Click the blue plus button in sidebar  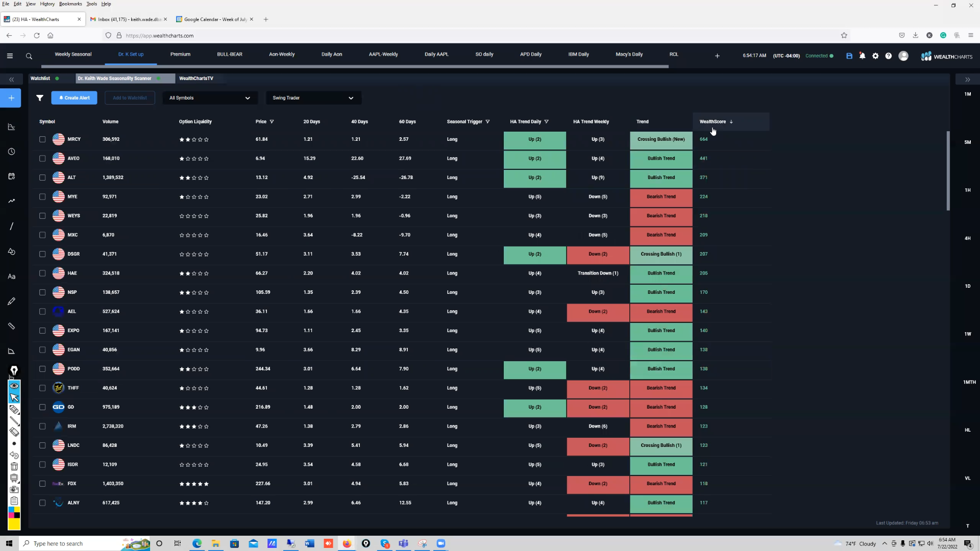tap(11, 98)
